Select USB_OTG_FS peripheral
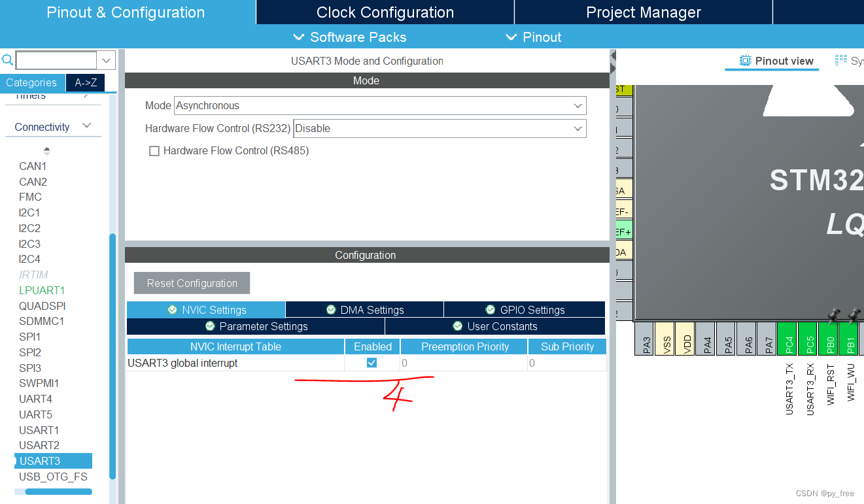Image resolution: width=864 pixels, height=504 pixels. (x=53, y=477)
